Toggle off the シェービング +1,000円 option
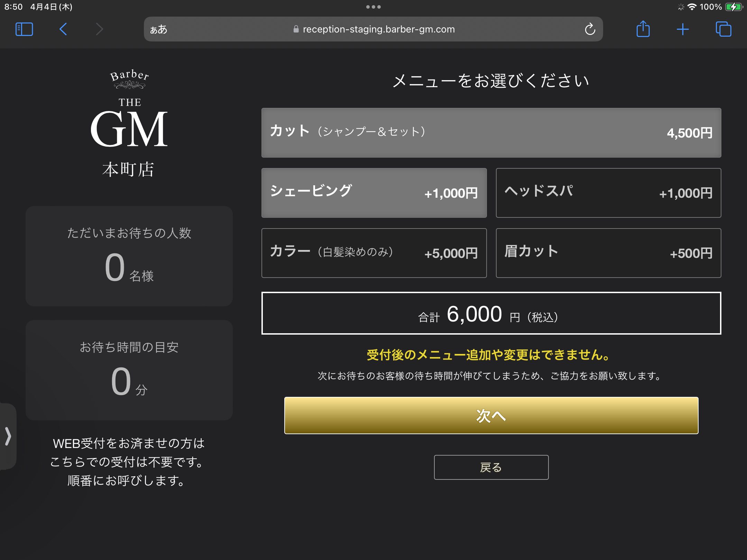The height and width of the screenshot is (560, 747). click(x=374, y=193)
